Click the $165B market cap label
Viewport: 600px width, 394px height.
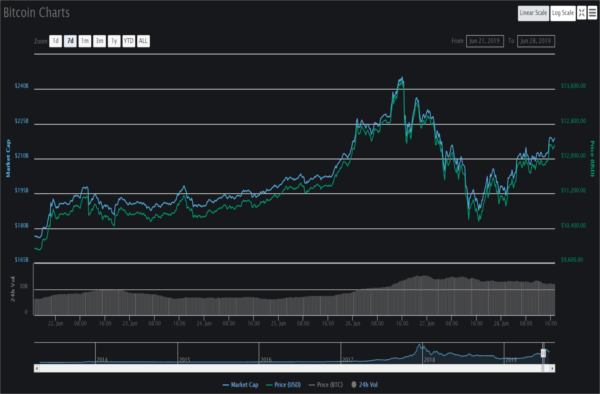(x=21, y=260)
